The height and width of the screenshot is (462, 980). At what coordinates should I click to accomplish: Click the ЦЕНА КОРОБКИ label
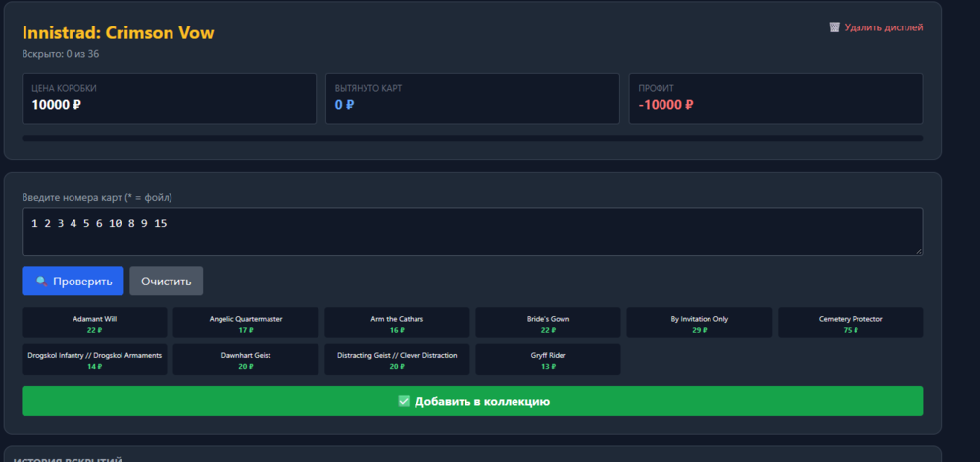coord(64,89)
